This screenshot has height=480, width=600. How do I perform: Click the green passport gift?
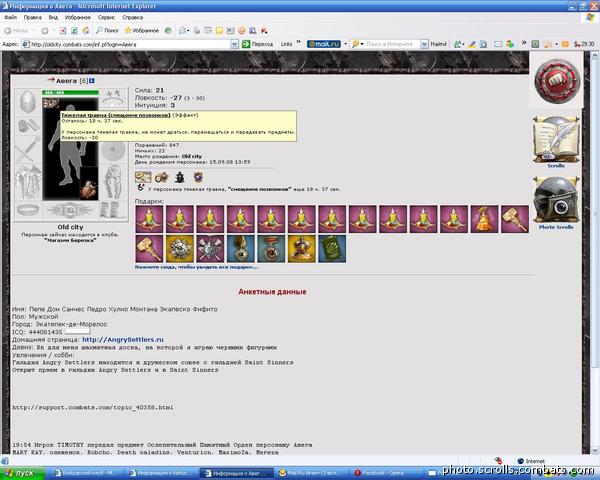point(332,249)
